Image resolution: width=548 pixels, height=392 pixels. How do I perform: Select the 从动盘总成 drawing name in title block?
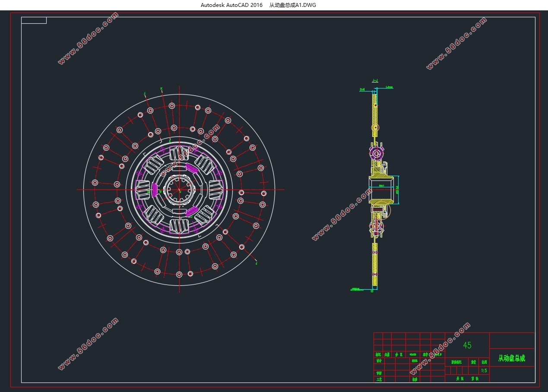click(512, 358)
